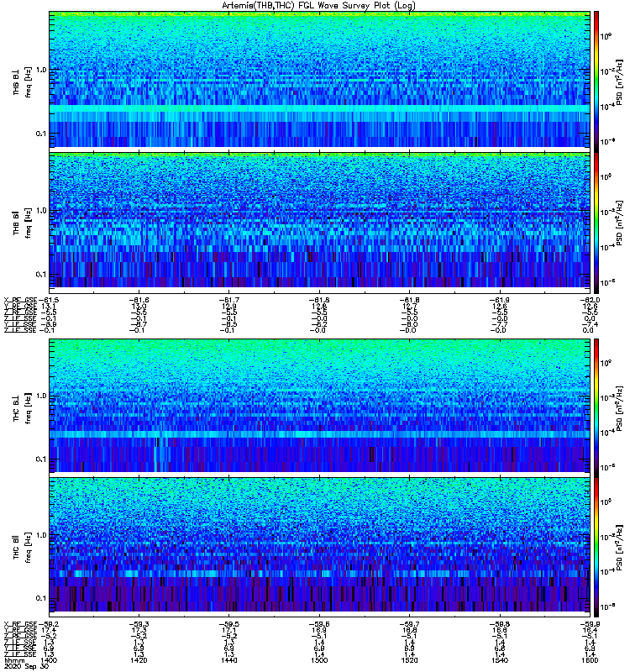This screenshot has height=672, width=630.
Task: Click the hhmm row label
Action: [x=13, y=660]
